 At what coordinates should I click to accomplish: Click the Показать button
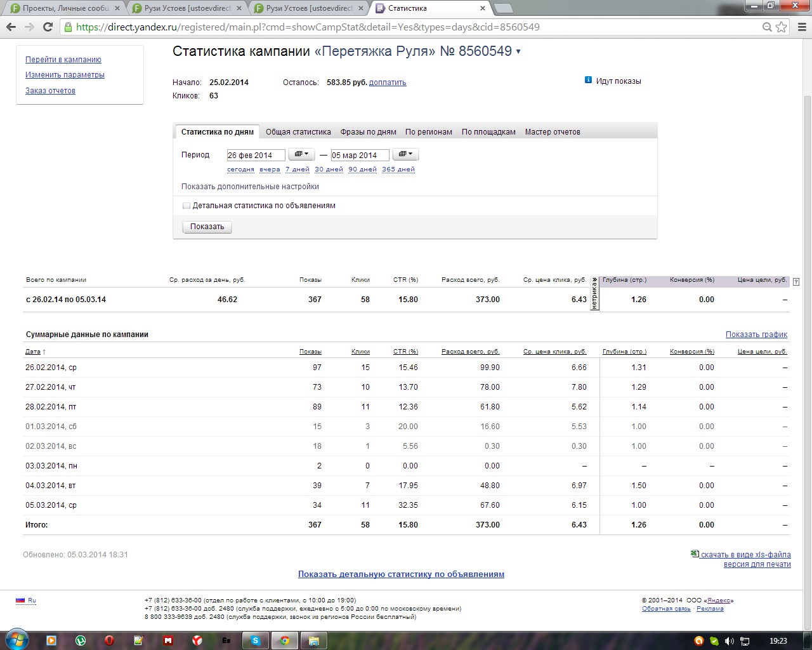coord(207,227)
